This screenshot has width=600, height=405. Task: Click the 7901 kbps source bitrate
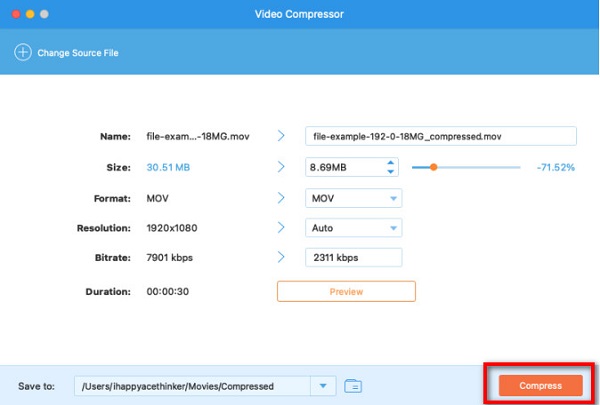pyautogui.click(x=170, y=258)
